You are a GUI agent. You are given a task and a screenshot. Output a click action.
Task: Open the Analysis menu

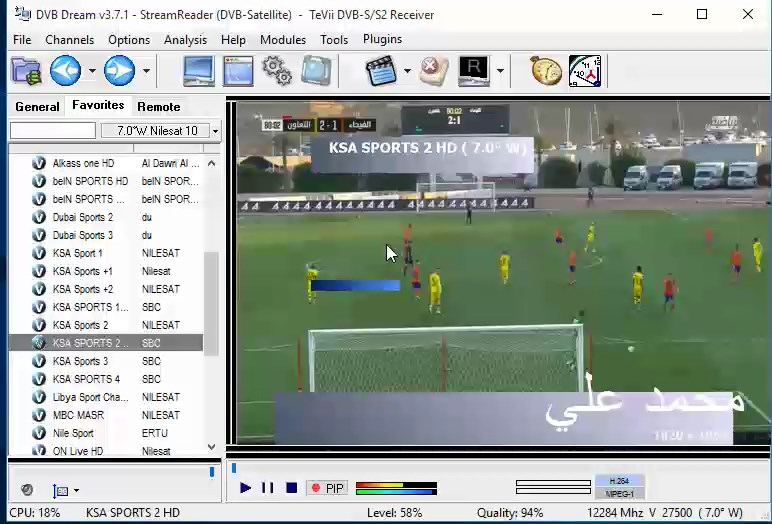(x=185, y=39)
